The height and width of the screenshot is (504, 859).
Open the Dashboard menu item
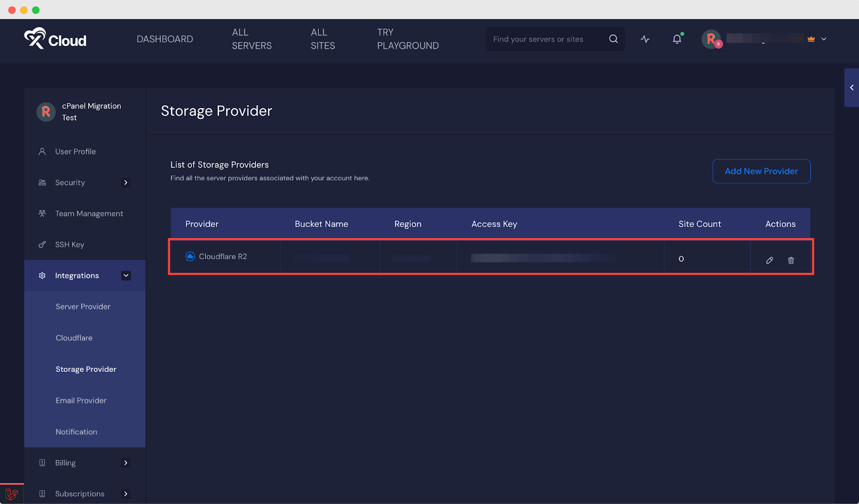click(164, 39)
